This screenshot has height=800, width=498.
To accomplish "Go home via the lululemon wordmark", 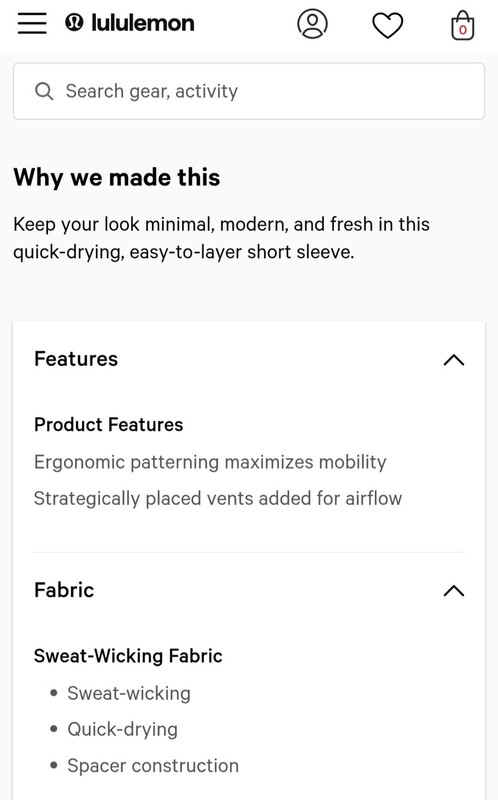I will (143, 23).
